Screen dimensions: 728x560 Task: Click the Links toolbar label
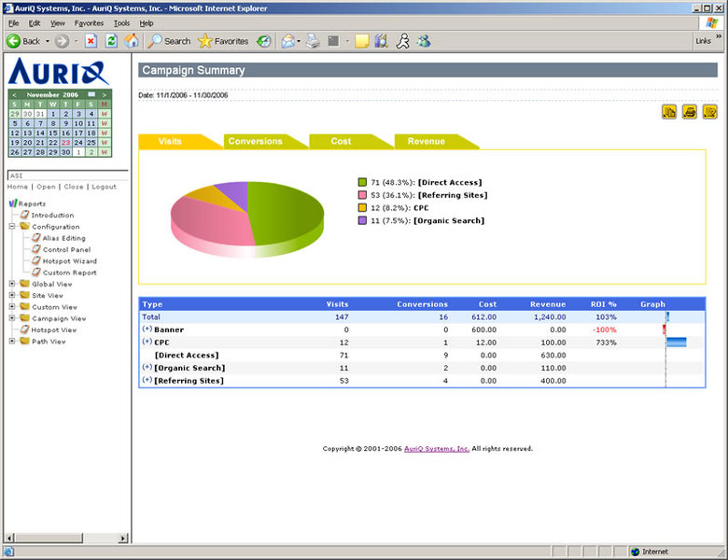pos(703,41)
